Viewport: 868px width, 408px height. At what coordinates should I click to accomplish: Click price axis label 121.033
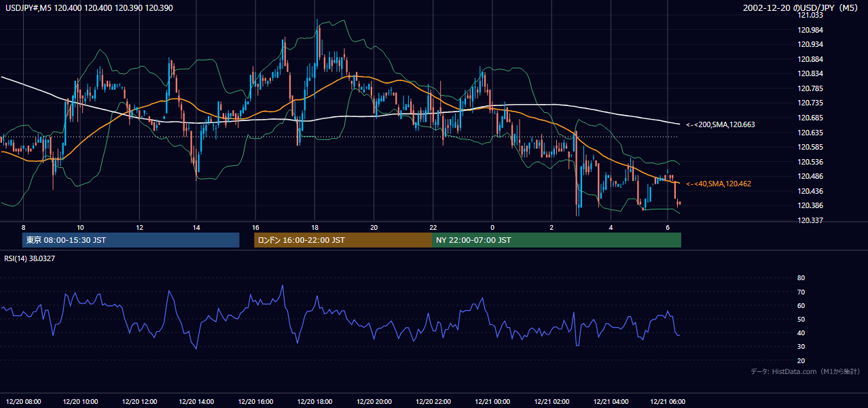[811, 15]
